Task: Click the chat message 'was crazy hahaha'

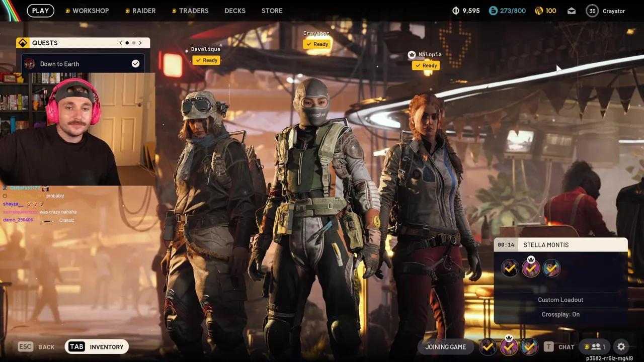Action: tap(58, 212)
